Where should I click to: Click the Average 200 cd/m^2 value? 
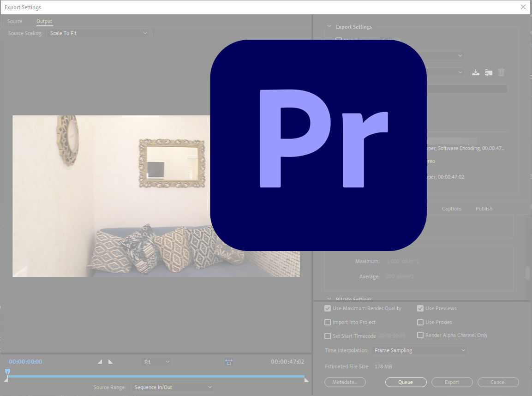[400, 276]
